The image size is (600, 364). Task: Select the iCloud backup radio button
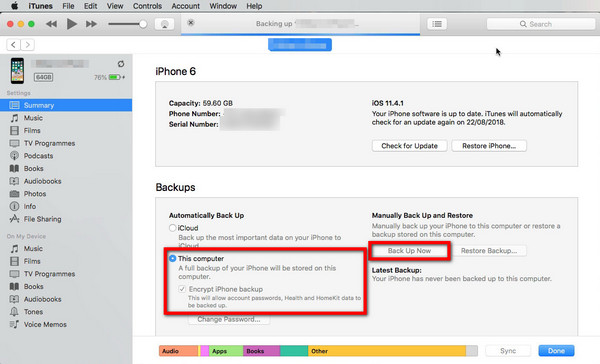[173, 228]
